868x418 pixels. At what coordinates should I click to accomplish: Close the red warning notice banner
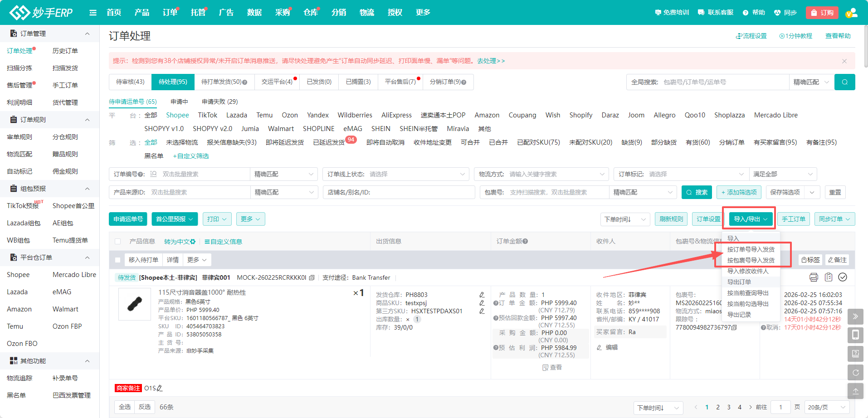pos(844,61)
